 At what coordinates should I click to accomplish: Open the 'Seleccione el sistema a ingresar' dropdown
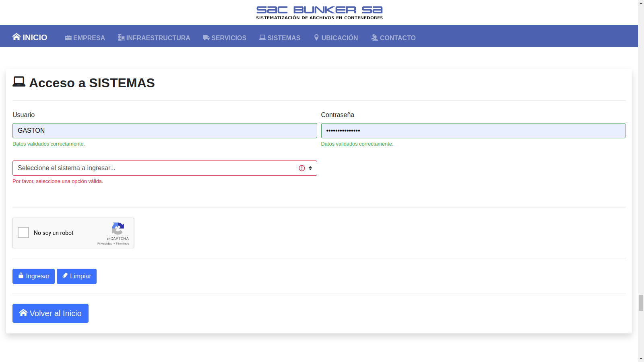(153, 168)
